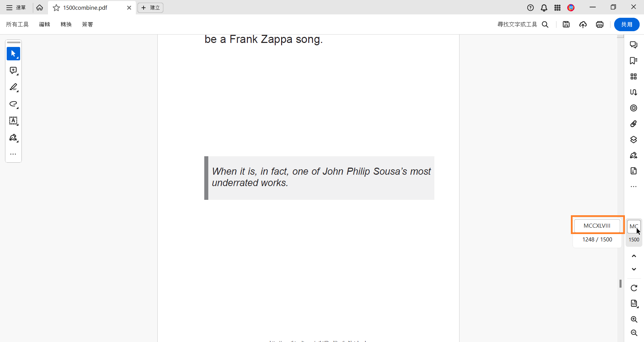Screen dimensions: 644x342
Task: Click the blue 共用 share button
Action: click(x=627, y=24)
